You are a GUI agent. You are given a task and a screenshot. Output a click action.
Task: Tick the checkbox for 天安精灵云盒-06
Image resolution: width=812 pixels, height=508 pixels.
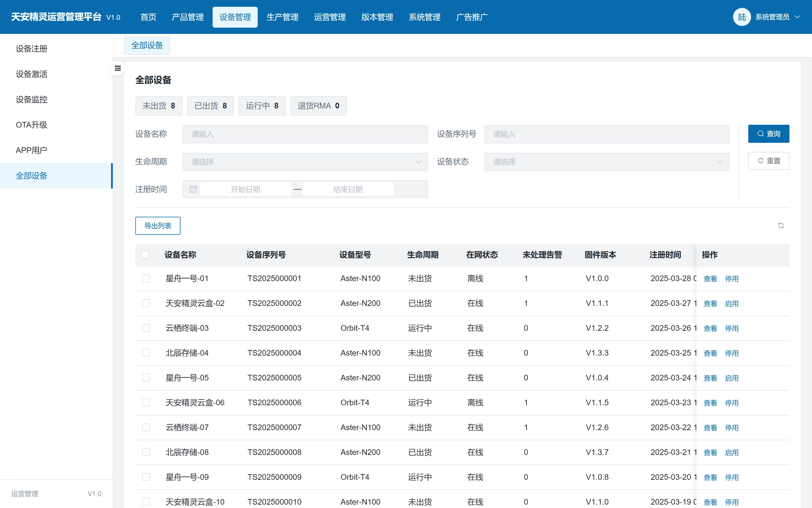pos(146,402)
